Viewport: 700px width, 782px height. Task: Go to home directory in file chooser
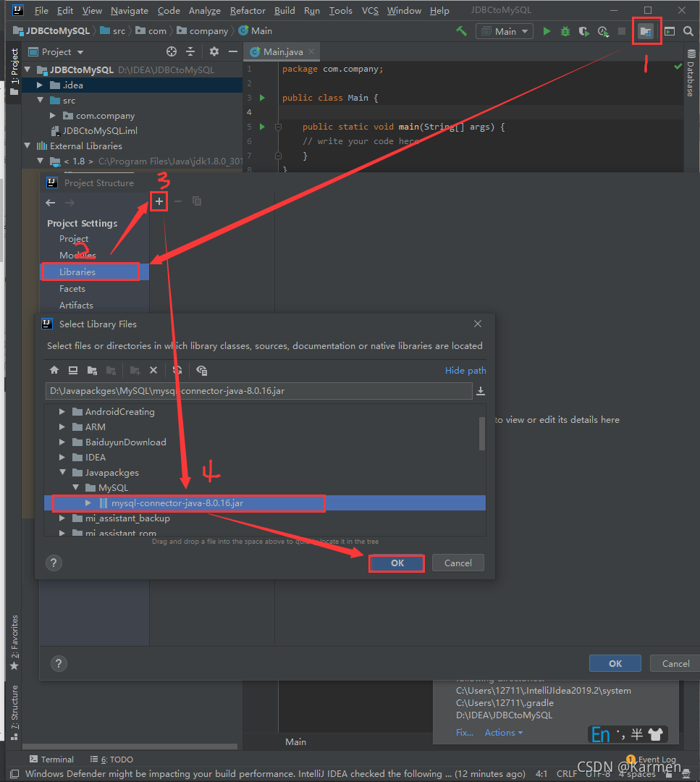point(54,370)
